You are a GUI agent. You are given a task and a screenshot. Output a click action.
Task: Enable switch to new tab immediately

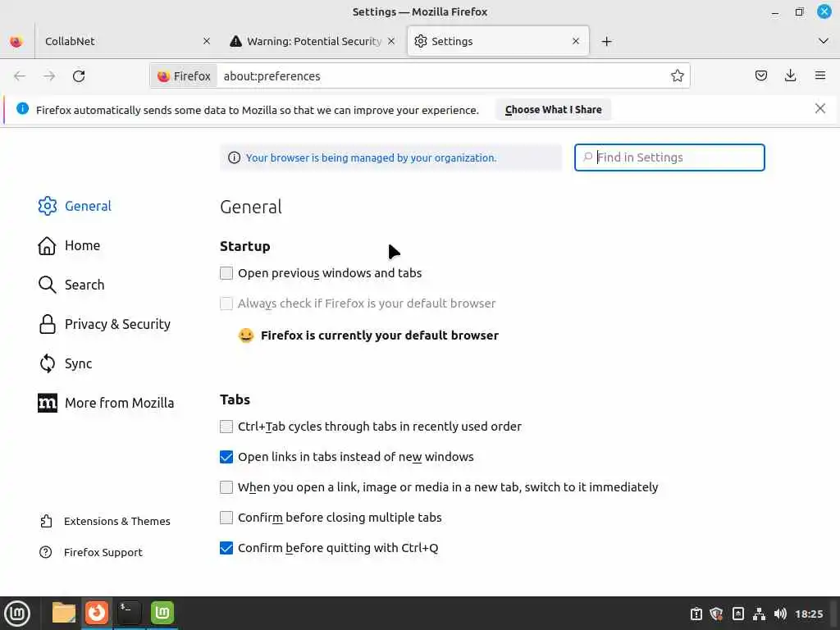(226, 487)
